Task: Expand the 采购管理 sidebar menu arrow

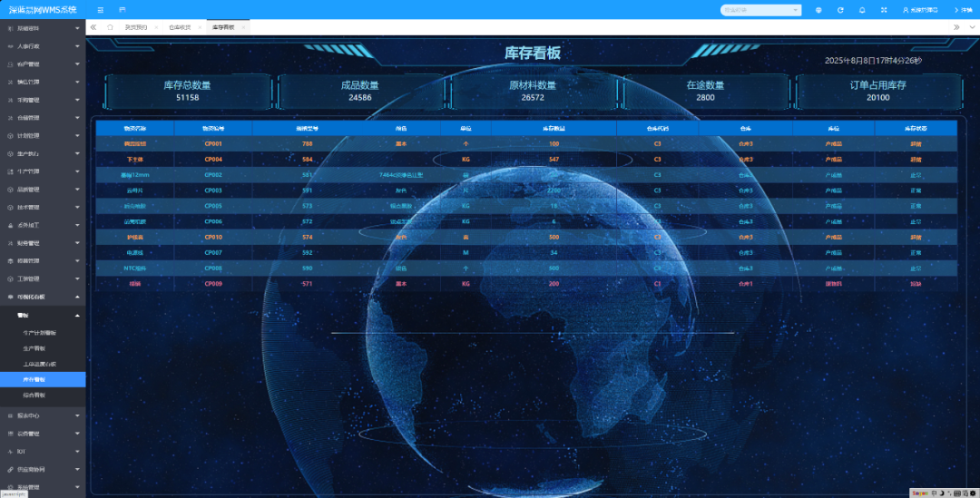Action: 77,100
